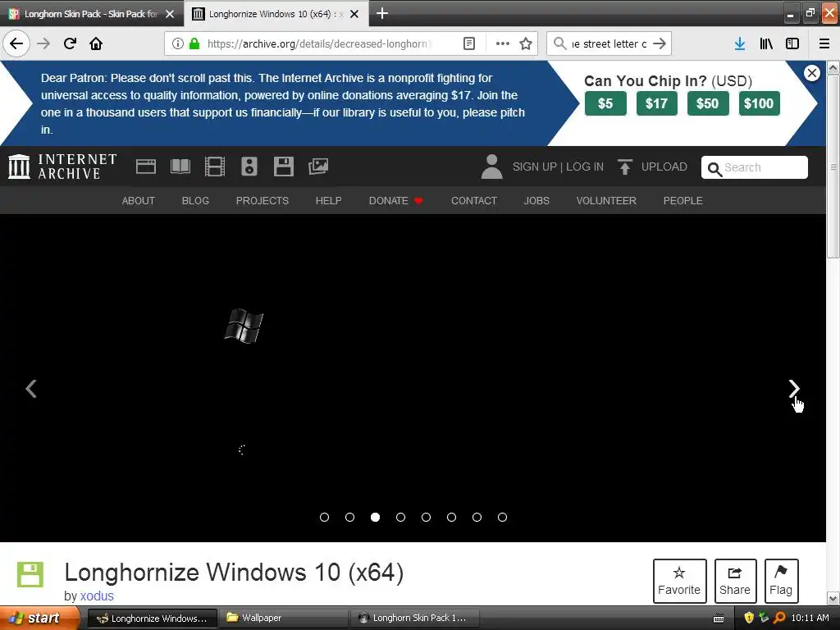
Task: Click the green software item icon
Action: coord(30,575)
